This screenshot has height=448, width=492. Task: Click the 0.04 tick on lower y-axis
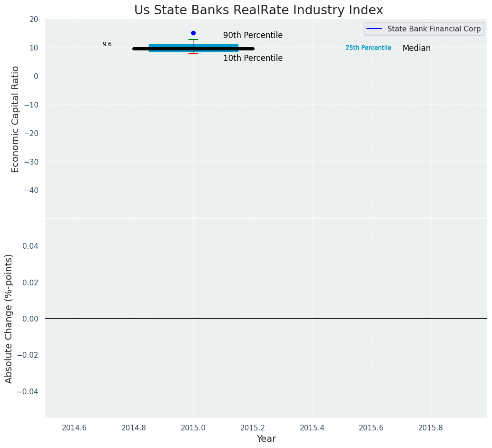point(30,246)
